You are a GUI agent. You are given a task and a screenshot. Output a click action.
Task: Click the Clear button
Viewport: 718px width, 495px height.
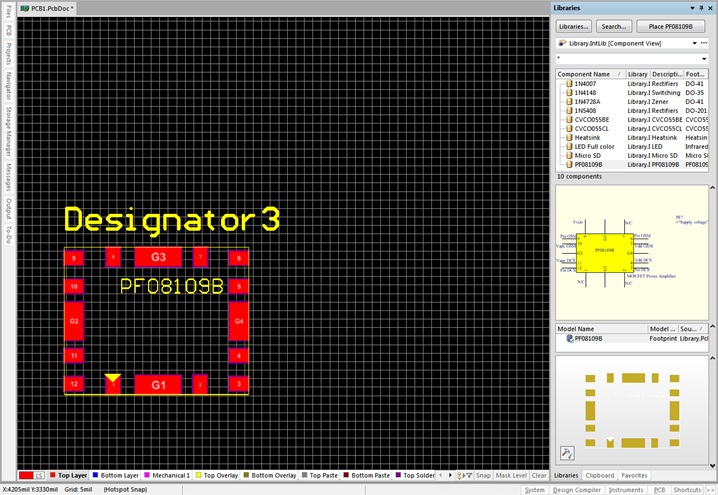(x=539, y=475)
